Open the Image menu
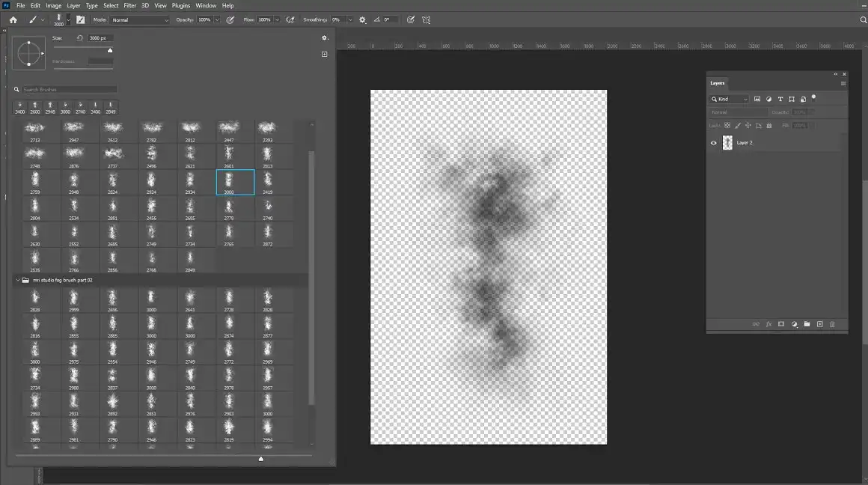Screen dimensions: 868x485 pyautogui.click(x=53, y=5)
